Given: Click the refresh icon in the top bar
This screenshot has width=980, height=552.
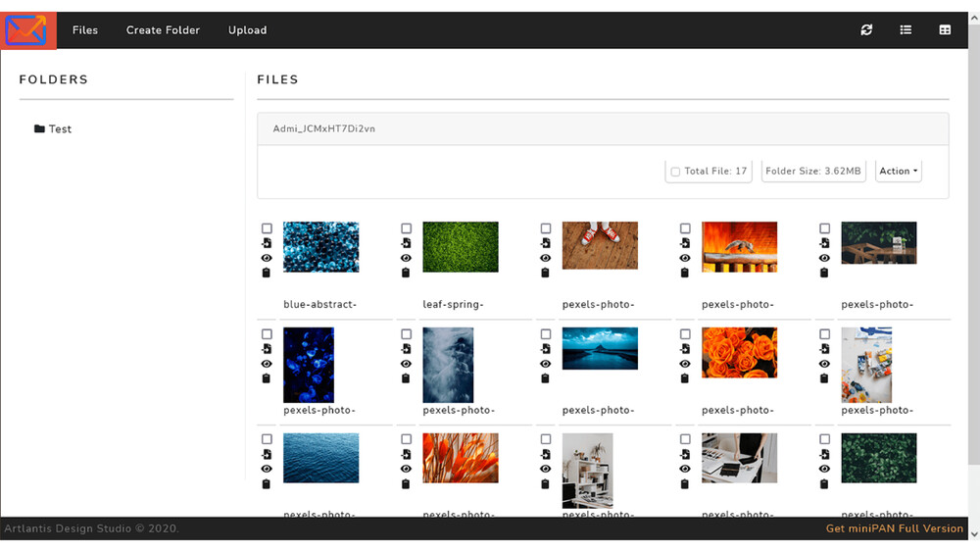Looking at the screenshot, I should [866, 30].
